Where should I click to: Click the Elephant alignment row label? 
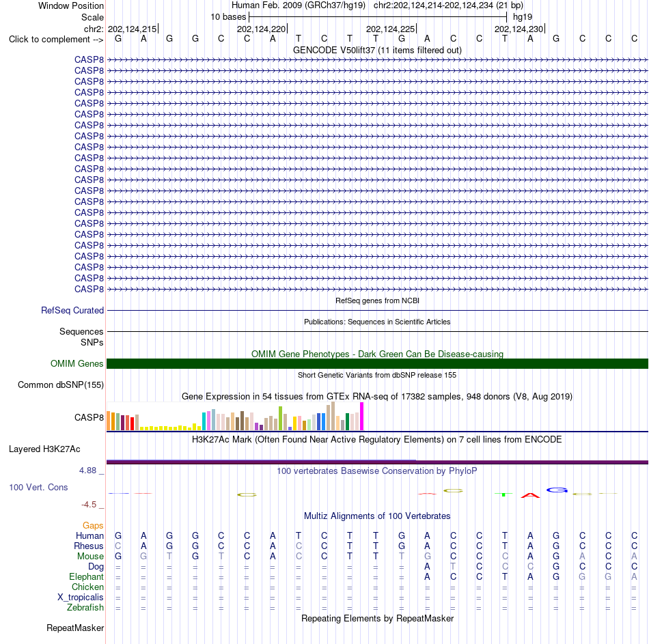pos(87,577)
